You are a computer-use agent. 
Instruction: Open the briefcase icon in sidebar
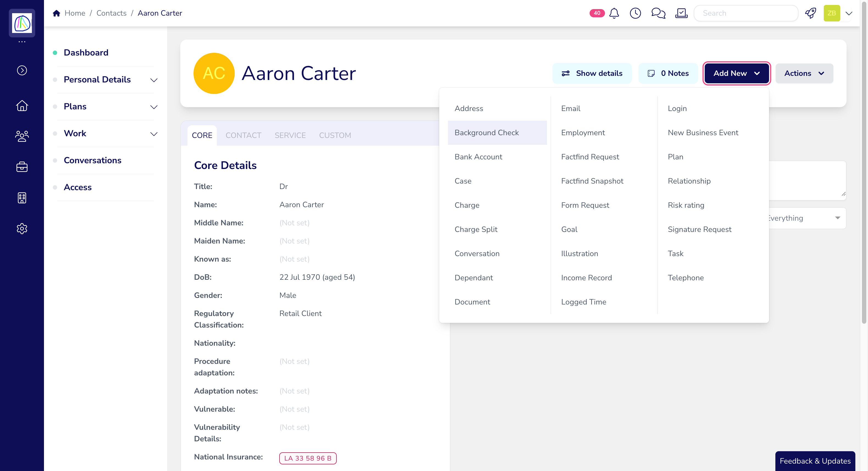pos(22,167)
